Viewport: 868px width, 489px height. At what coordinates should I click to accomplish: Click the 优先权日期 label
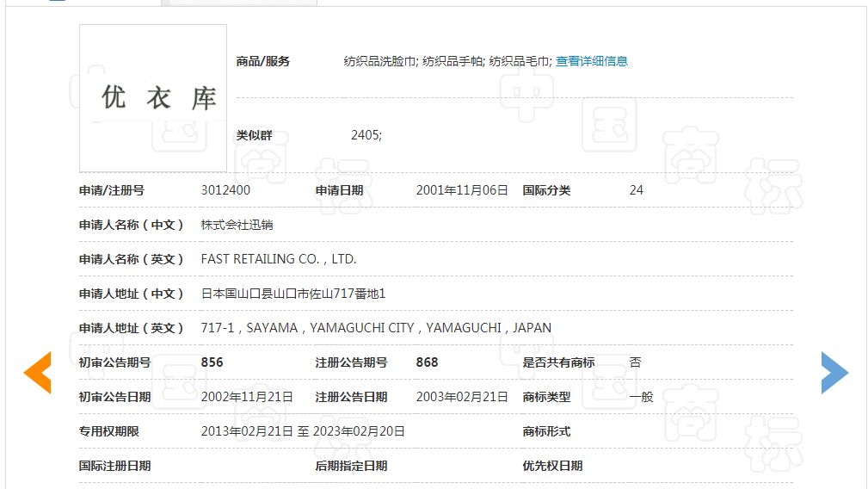point(552,466)
